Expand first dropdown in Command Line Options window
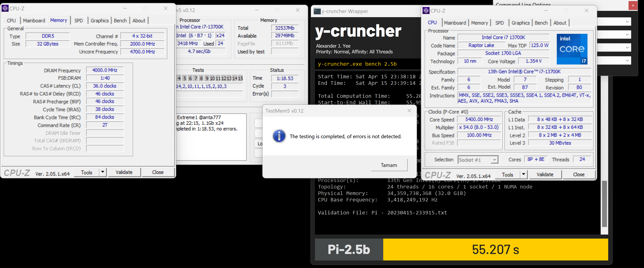 (x=627, y=22)
